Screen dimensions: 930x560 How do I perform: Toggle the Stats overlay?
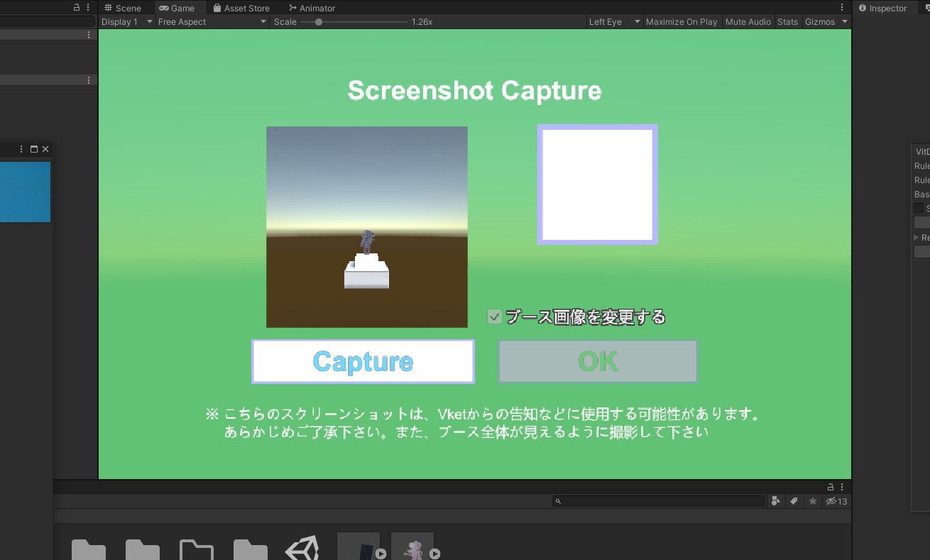pos(787,22)
